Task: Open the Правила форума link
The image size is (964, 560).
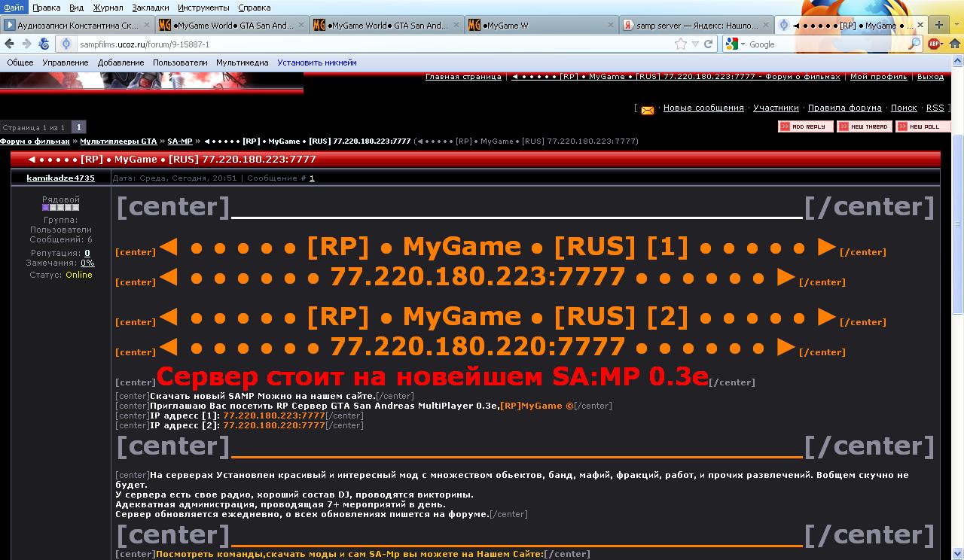Action: tap(844, 108)
